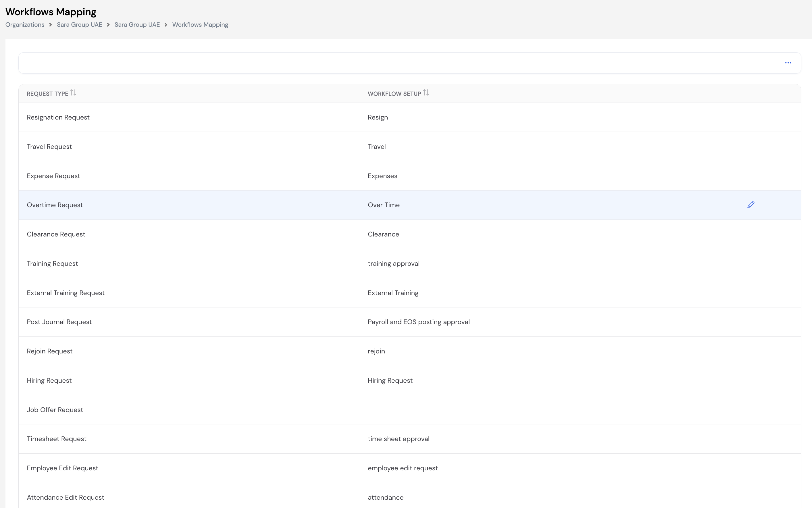Select the Expense Request row
The height and width of the screenshot is (508, 812).
tap(409, 176)
